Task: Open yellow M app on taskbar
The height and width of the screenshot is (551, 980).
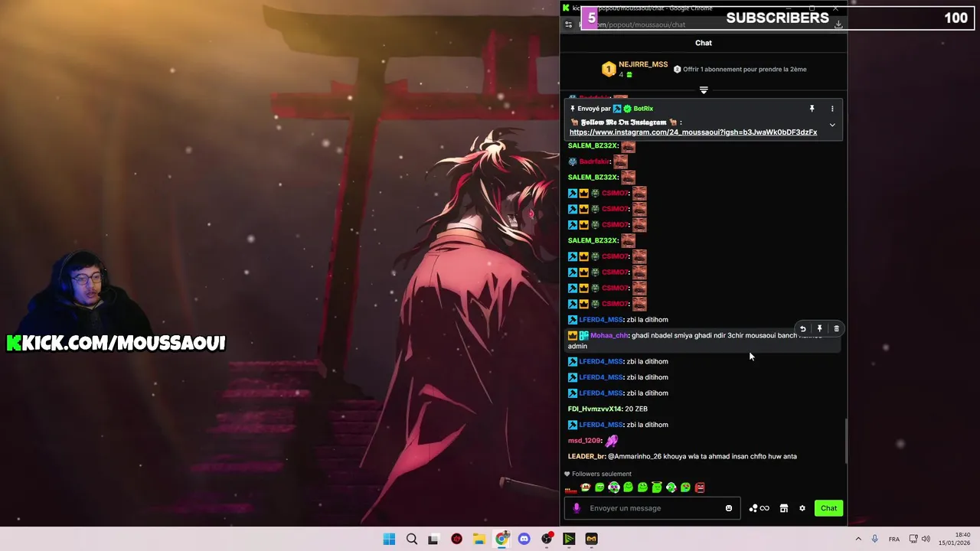Action: click(592, 539)
